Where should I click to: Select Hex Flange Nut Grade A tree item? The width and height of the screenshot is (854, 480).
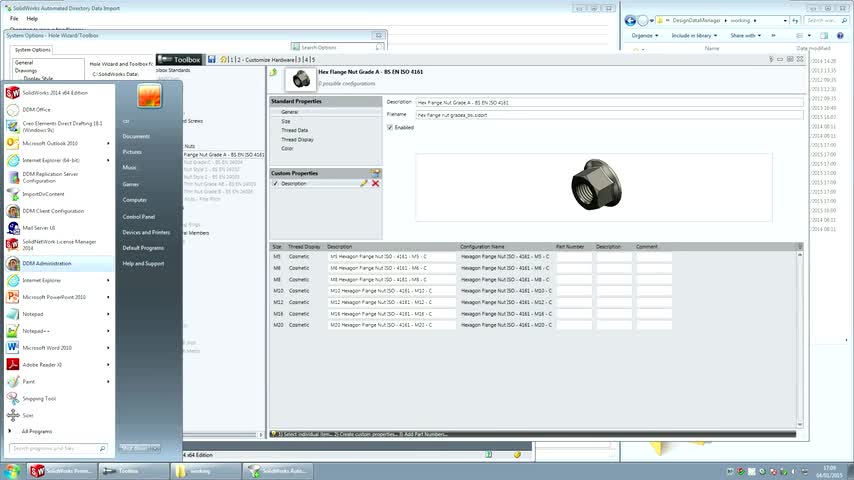(224, 155)
